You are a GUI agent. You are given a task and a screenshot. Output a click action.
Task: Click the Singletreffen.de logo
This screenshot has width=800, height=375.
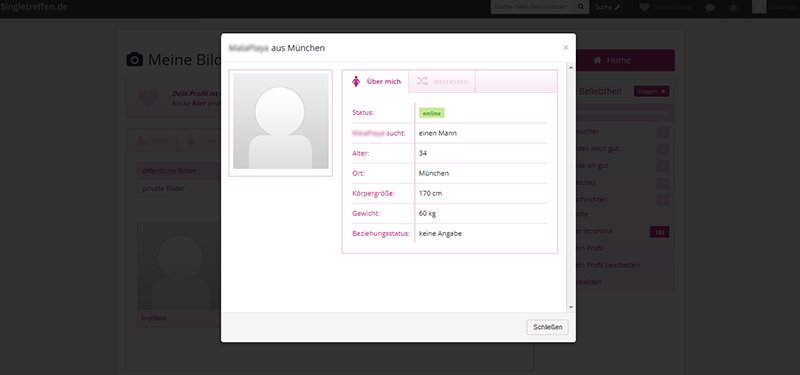(x=34, y=7)
